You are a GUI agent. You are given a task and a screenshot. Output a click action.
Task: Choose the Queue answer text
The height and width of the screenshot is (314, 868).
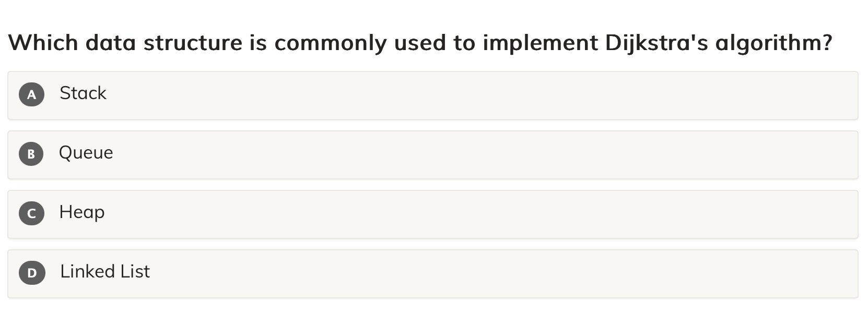86,153
